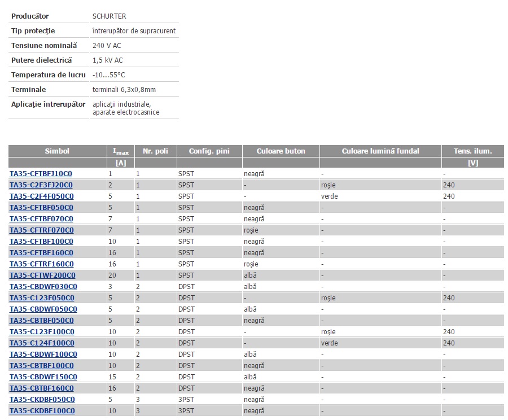Click the Producător label
Image resolution: width=508 pixels, height=420 pixels.
[x=30, y=16]
